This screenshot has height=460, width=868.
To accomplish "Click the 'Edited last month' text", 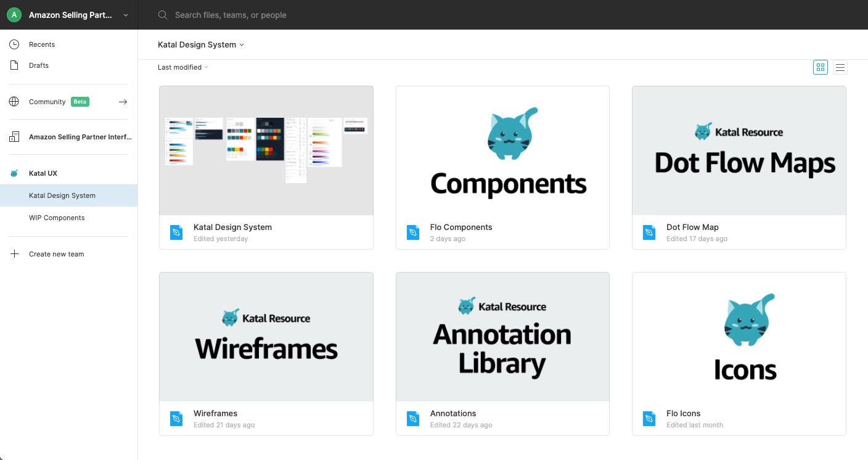I will coord(695,425).
